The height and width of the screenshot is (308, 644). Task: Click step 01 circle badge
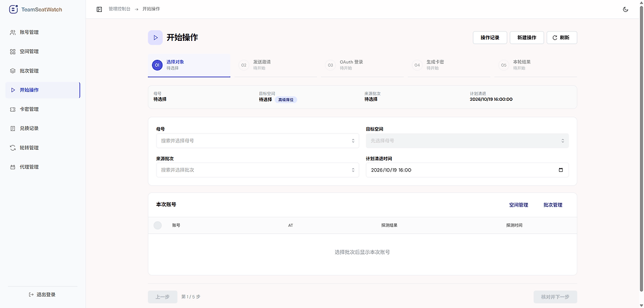coord(157,65)
